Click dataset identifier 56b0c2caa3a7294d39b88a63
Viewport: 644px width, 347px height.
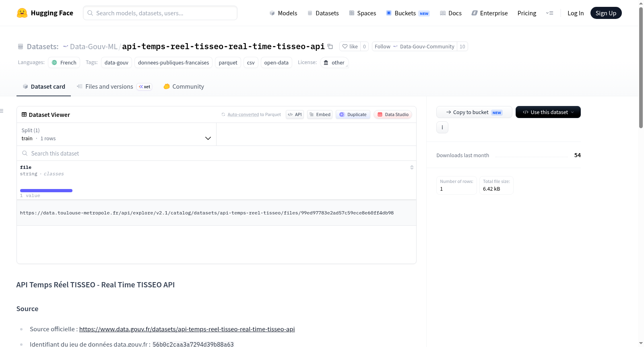pos(193,344)
